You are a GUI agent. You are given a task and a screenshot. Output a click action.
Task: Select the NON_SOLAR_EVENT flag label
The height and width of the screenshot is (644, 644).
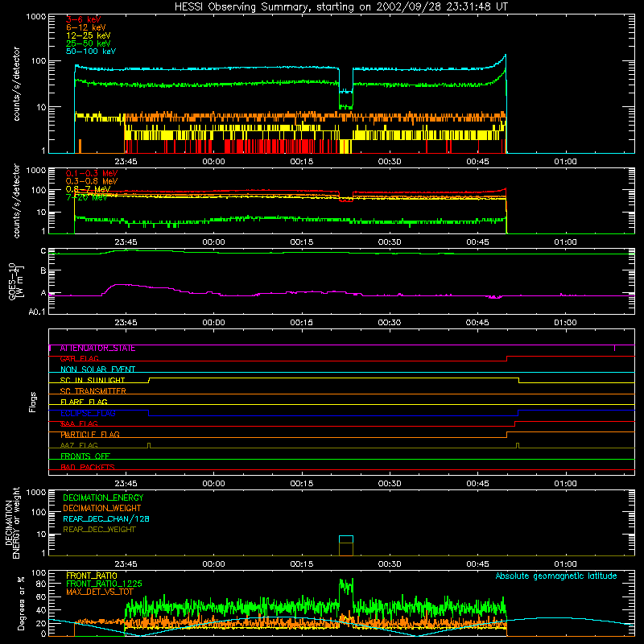tap(97, 369)
